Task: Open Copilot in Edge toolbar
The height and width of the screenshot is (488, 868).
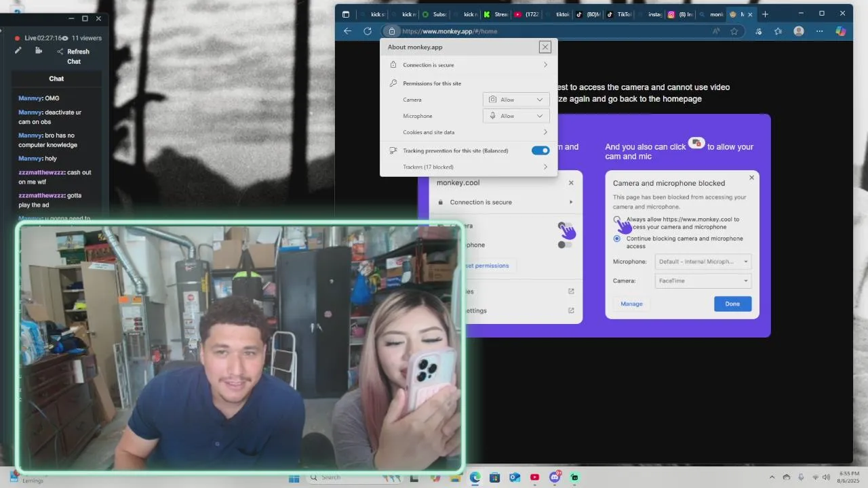Action: click(x=841, y=31)
